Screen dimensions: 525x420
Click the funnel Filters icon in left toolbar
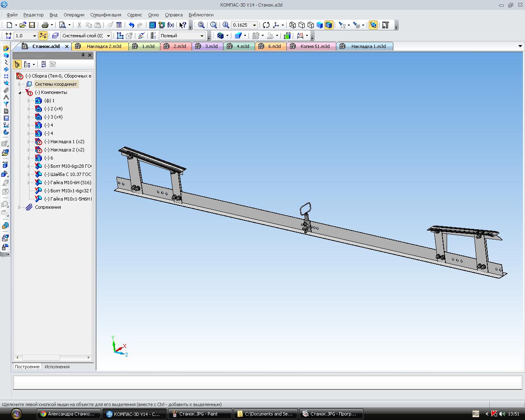tap(6, 104)
